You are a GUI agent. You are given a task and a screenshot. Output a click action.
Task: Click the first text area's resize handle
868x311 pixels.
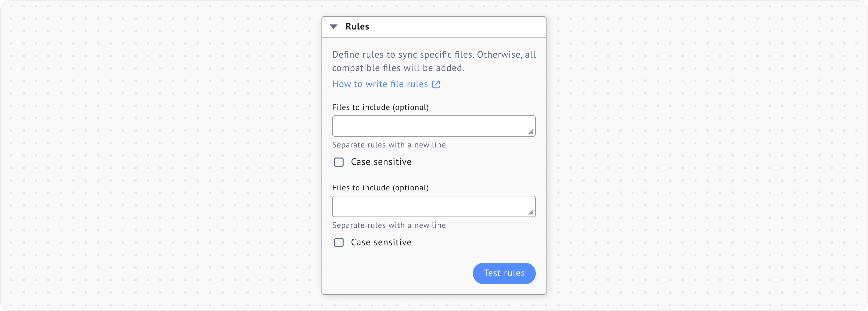tap(530, 132)
